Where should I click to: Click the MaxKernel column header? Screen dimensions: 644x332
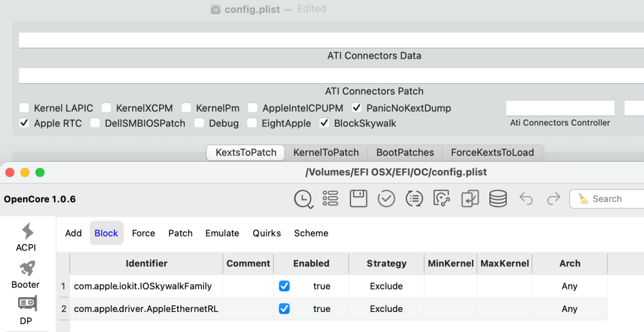pos(504,264)
